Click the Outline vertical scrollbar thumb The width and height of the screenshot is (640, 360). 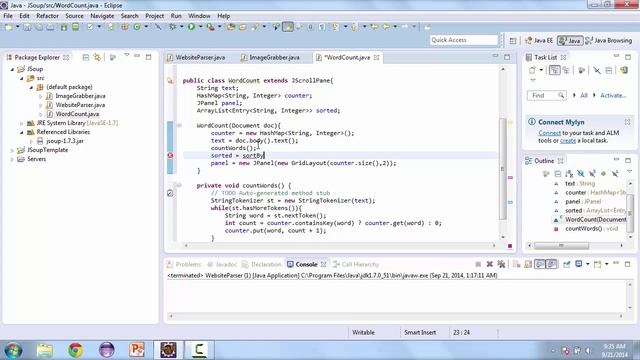click(630, 212)
